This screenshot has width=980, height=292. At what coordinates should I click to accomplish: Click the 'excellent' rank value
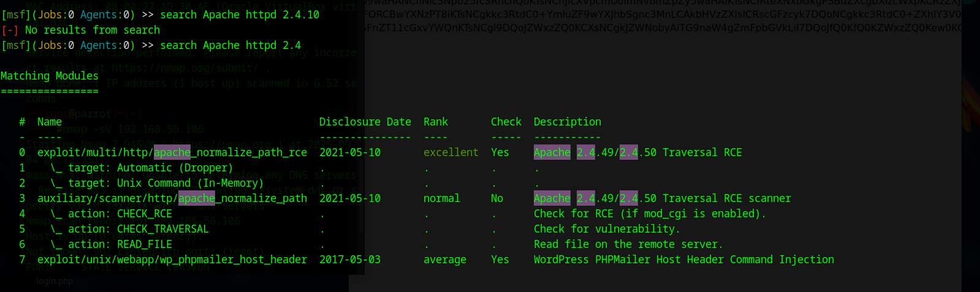(x=451, y=152)
